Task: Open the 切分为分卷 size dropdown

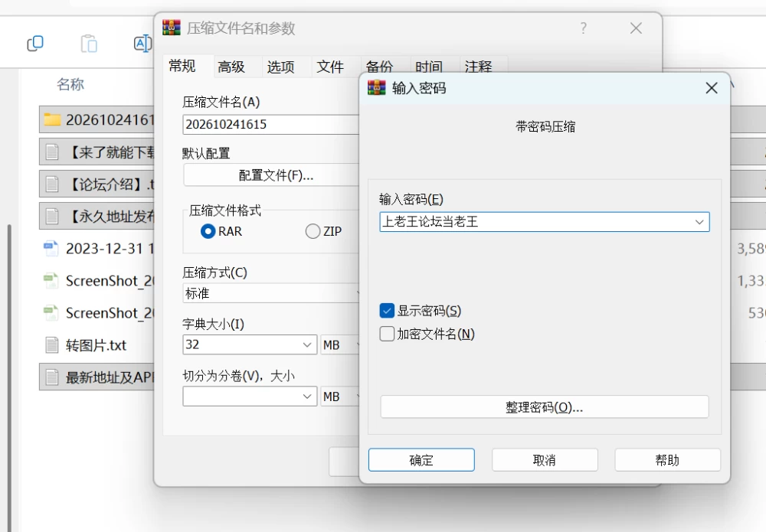Action: coord(250,397)
